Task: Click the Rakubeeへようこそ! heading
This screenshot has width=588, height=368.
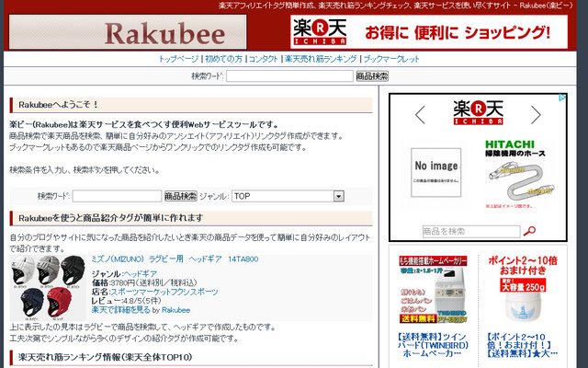Action: [191, 105]
